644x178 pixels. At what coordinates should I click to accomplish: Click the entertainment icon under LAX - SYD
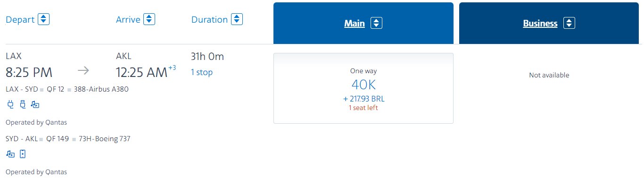[35, 104]
